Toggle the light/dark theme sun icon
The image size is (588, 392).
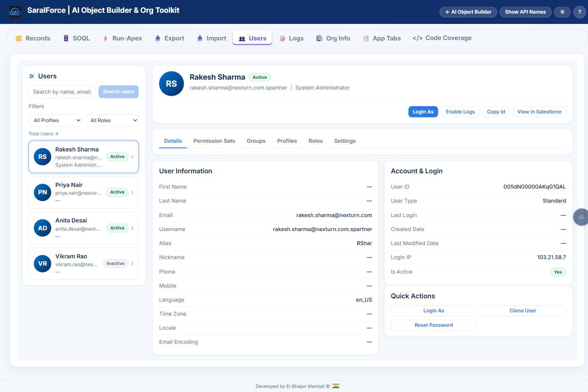coord(562,12)
